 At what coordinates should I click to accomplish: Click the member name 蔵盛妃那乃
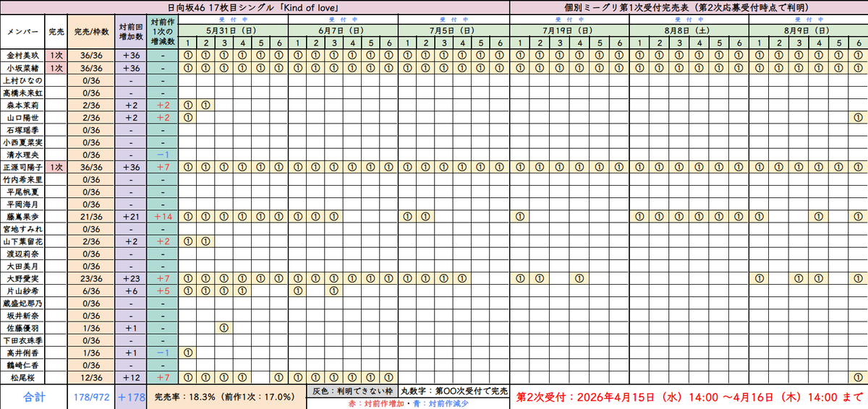pos(22,302)
